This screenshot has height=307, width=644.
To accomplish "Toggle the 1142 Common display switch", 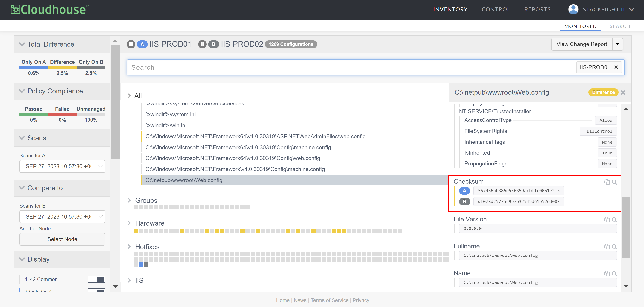I will click(x=96, y=279).
